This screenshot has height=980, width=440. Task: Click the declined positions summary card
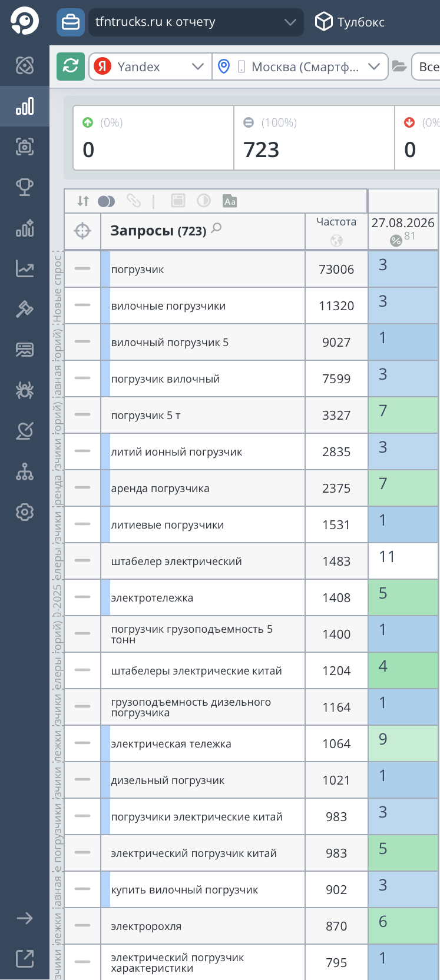point(418,138)
